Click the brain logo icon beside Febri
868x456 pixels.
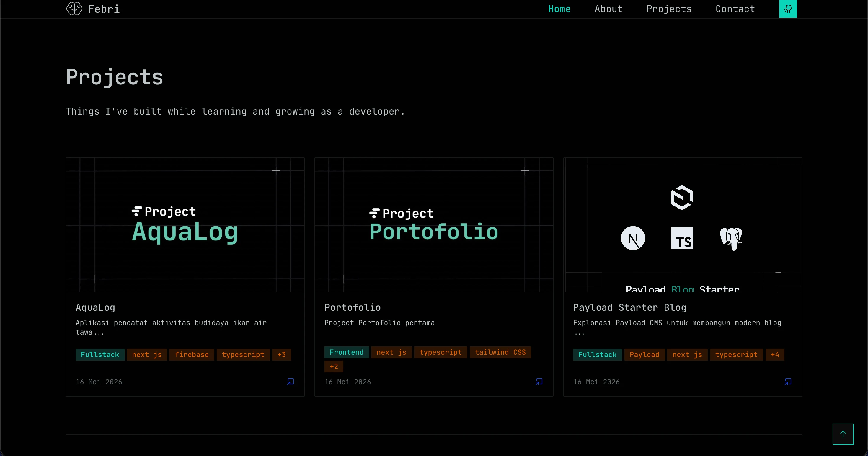pyautogui.click(x=74, y=9)
